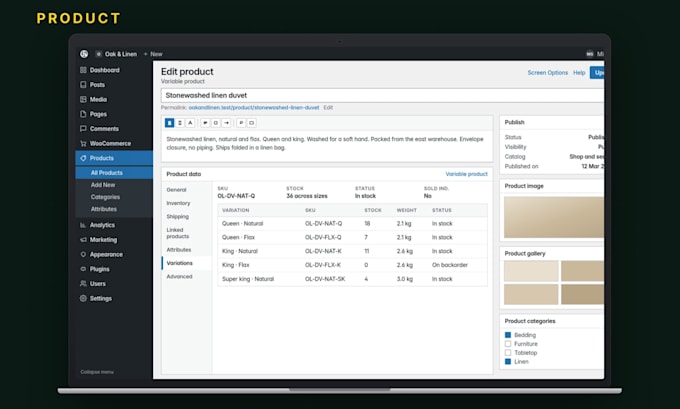680x409 pixels.
Task: Click Collapse menu at sidebar bottom
Action: point(97,372)
